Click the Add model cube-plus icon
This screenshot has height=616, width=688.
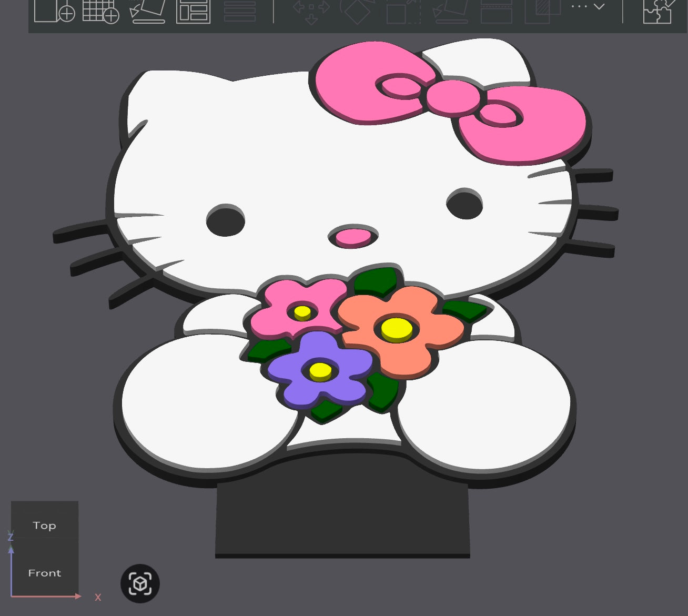54,11
